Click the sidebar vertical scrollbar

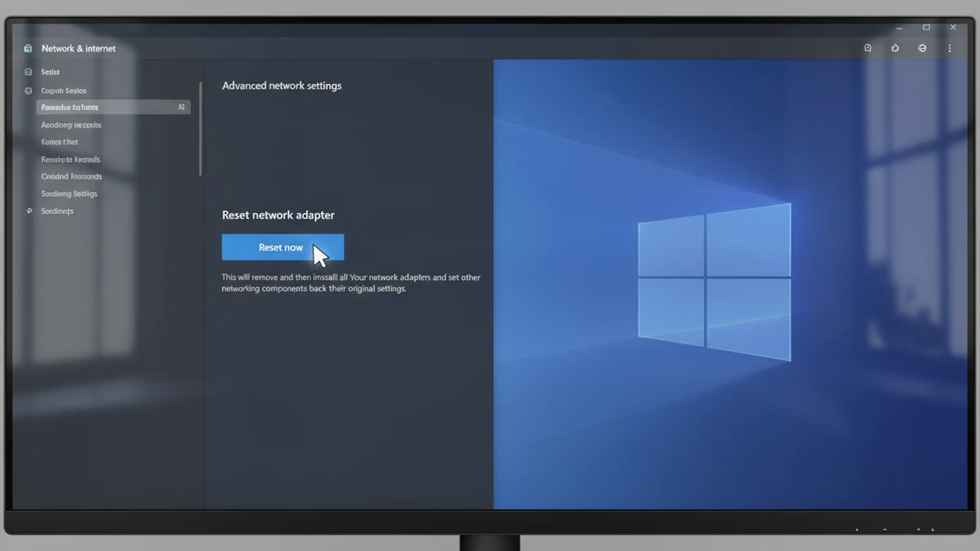tap(200, 128)
